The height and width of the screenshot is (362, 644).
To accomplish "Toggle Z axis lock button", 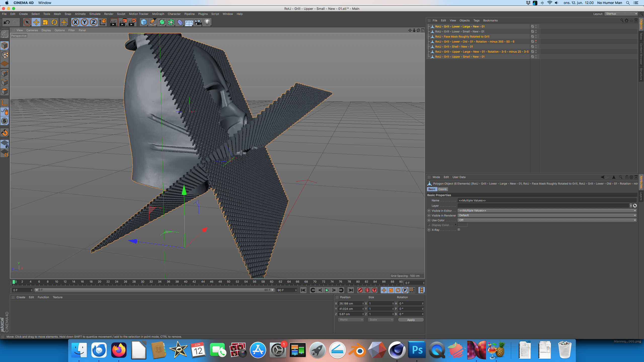I will tap(94, 22).
